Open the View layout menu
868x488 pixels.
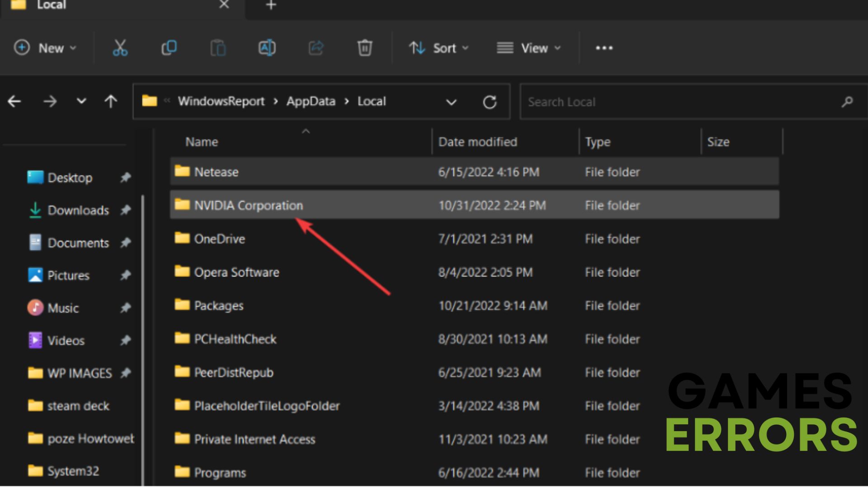click(x=528, y=48)
